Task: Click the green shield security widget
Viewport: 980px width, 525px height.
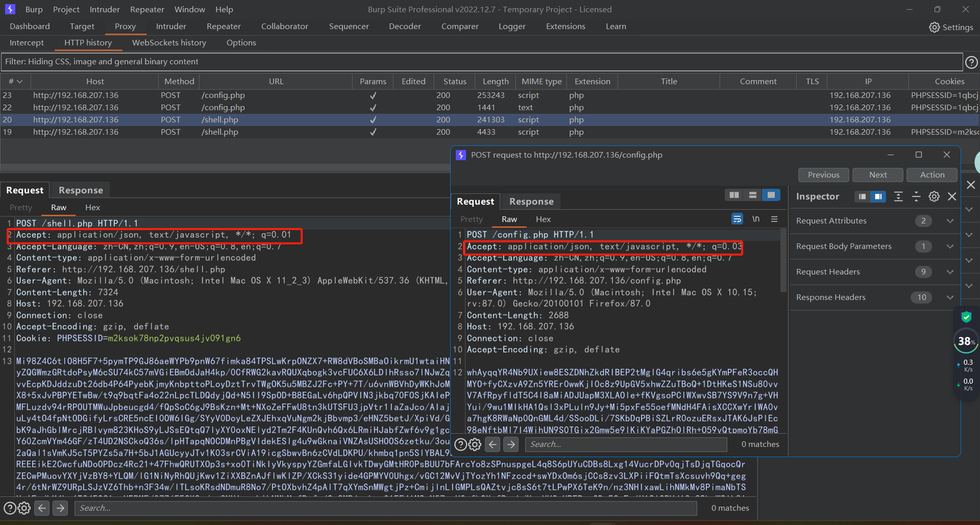Action: pyautogui.click(x=966, y=317)
